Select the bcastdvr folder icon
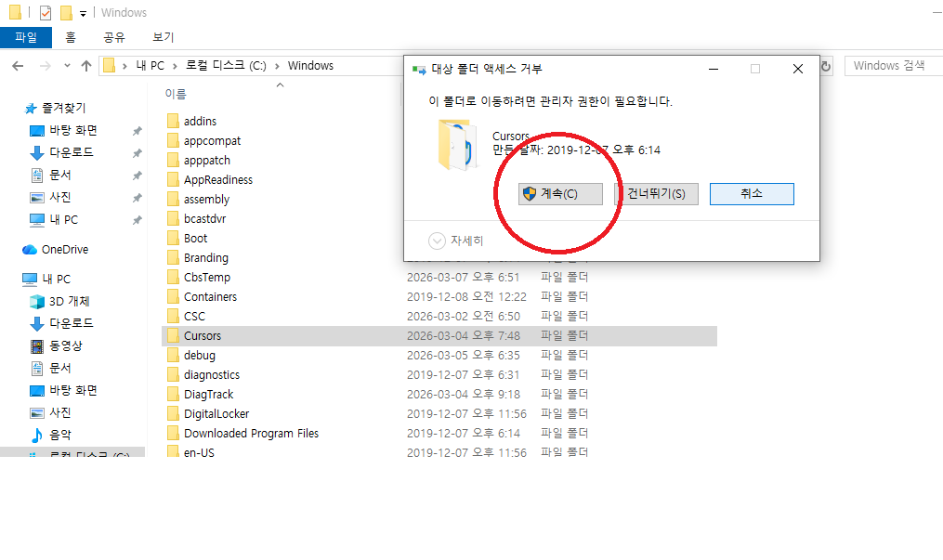The image size is (943, 560). (x=173, y=219)
